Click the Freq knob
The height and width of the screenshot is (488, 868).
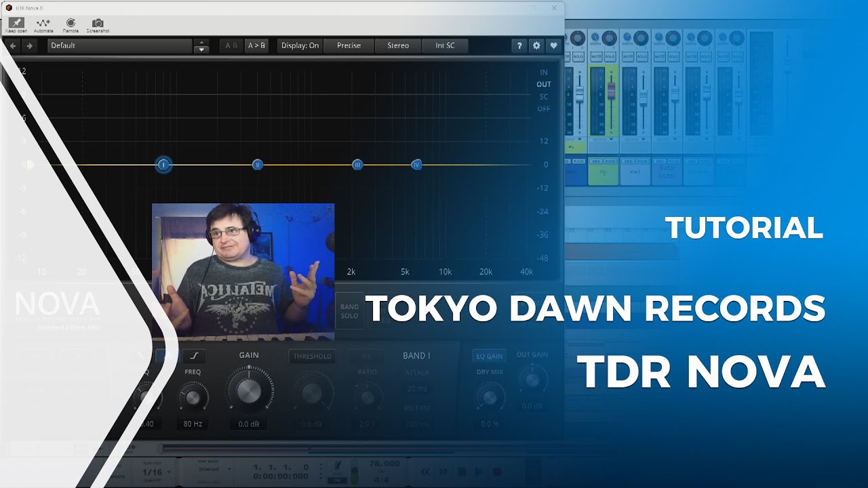(x=193, y=397)
